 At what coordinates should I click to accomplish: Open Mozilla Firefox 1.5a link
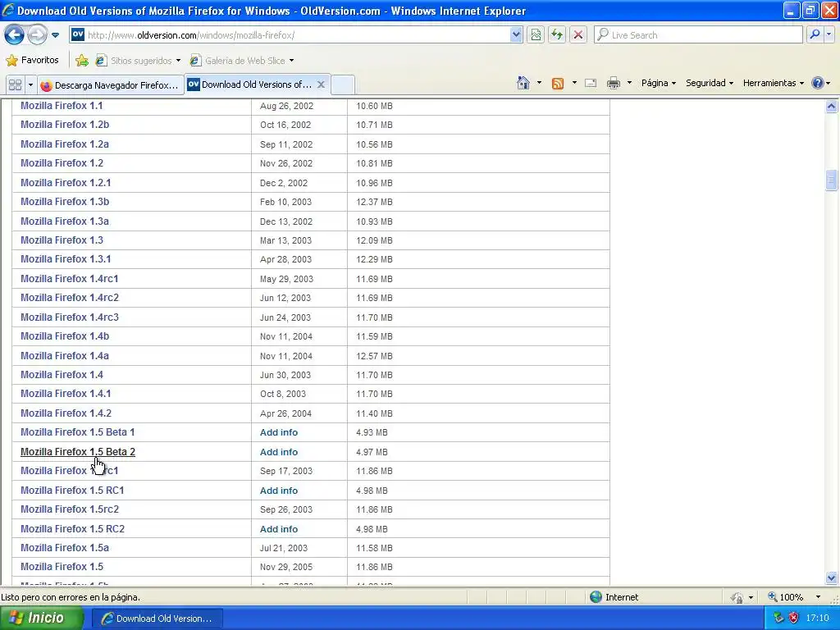pyautogui.click(x=65, y=547)
